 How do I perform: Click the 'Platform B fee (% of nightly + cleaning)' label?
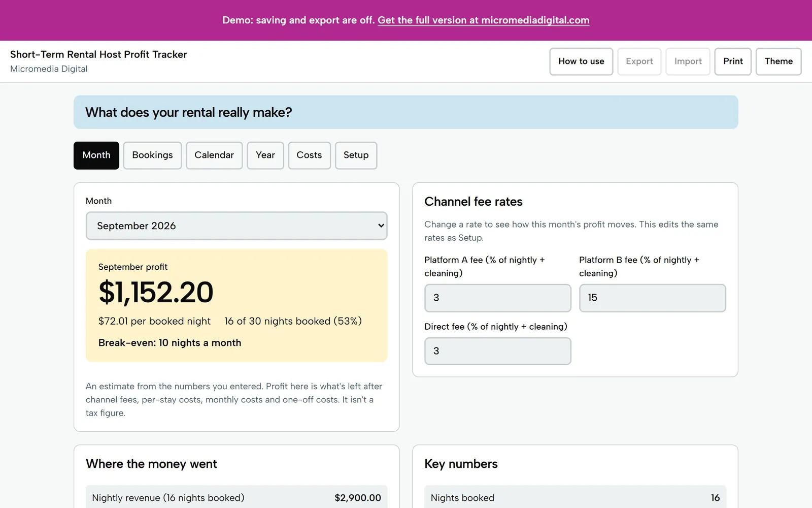pos(639,267)
